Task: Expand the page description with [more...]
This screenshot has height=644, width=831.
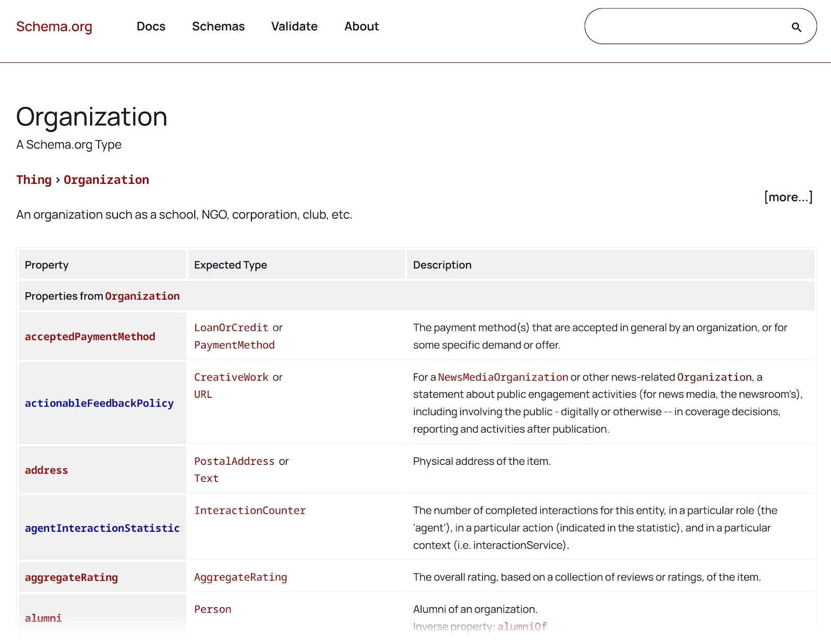Action: (x=788, y=197)
